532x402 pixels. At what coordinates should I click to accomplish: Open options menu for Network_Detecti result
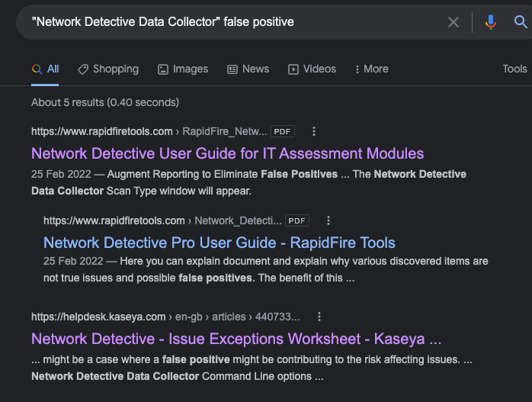pos(328,220)
